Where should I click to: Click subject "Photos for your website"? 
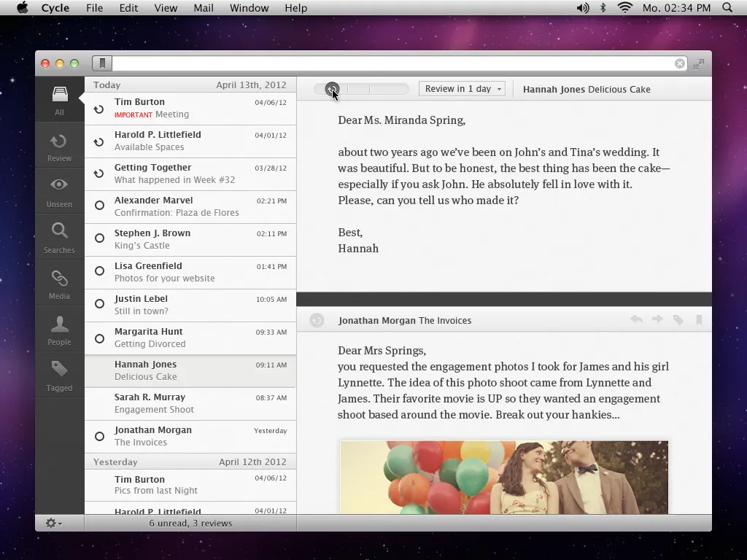click(x=164, y=278)
